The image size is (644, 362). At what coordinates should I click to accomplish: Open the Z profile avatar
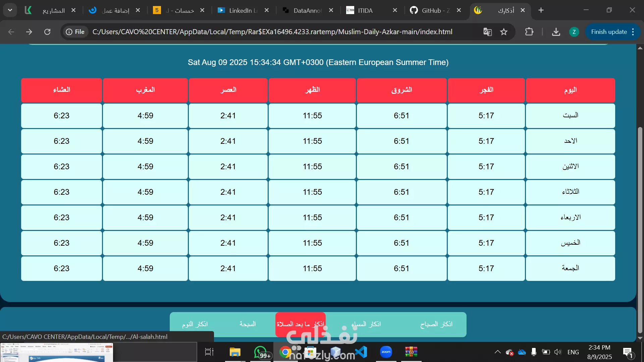click(x=574, y=32)
